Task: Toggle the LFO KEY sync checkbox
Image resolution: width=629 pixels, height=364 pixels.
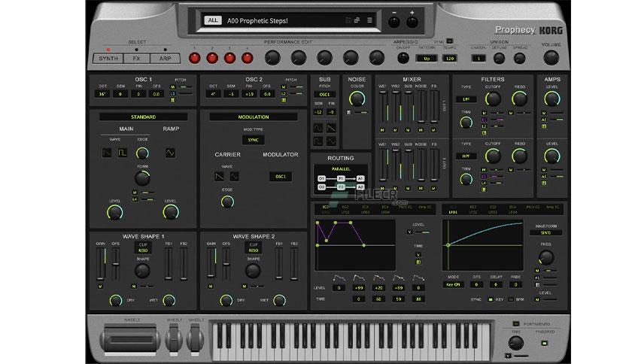Action: coord(491,299)
